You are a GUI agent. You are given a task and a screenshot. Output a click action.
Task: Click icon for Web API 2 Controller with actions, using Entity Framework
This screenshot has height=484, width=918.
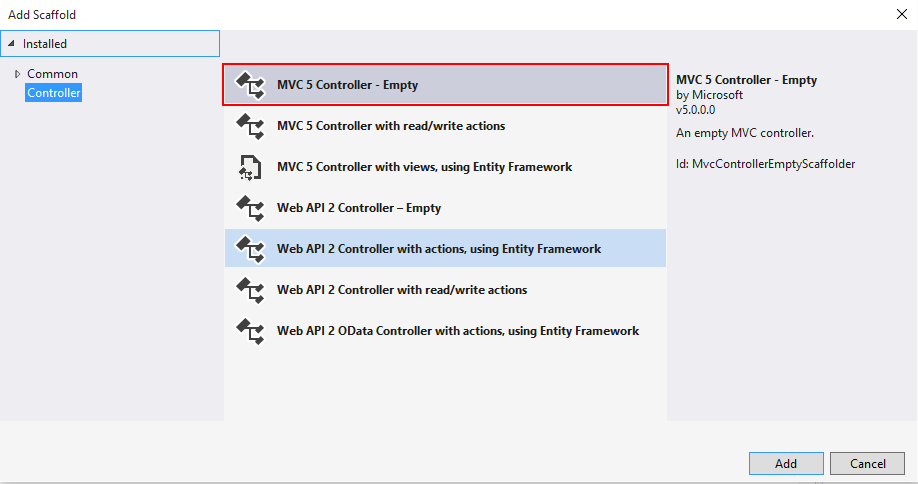[249, 249]
